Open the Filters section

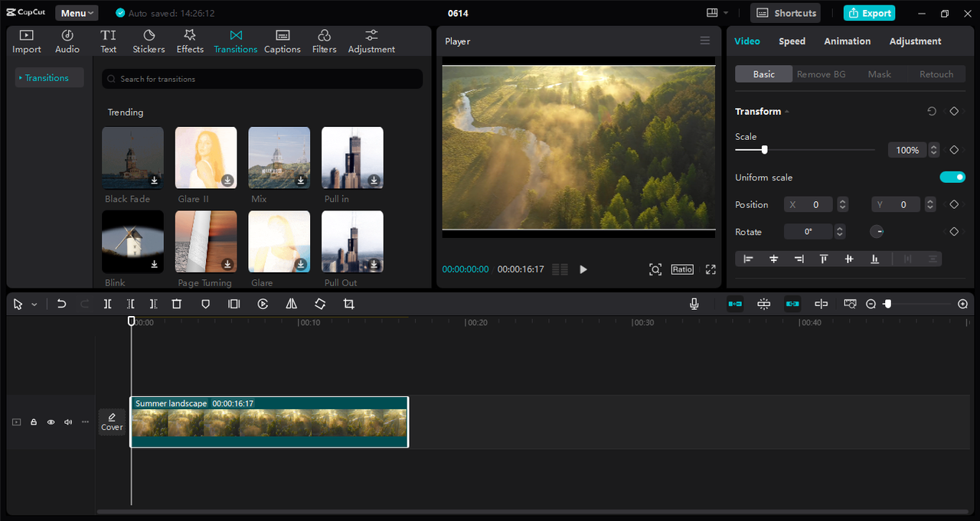tap(324, 41)
